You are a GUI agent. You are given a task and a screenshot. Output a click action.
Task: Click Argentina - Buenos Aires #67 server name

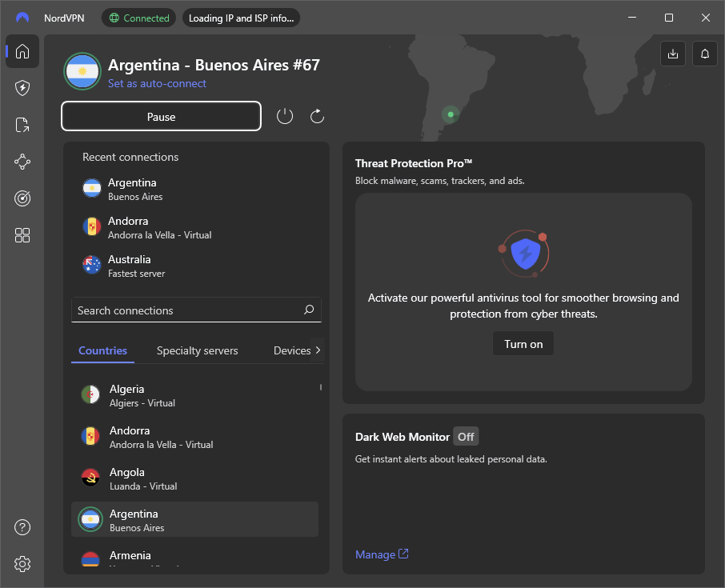(x=214, y=65)
